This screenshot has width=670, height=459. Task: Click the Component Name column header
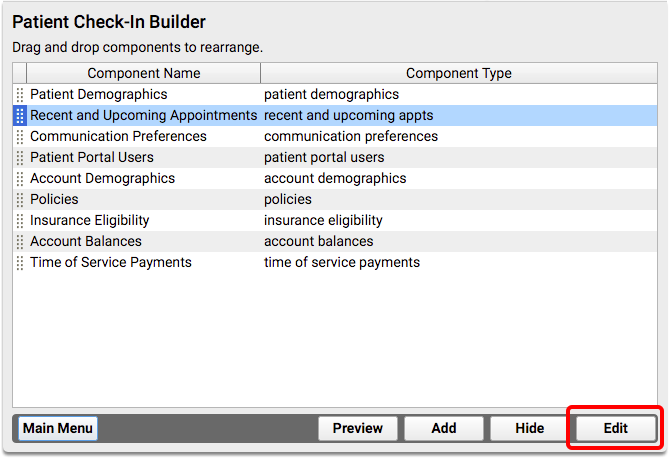coord(144,73)
